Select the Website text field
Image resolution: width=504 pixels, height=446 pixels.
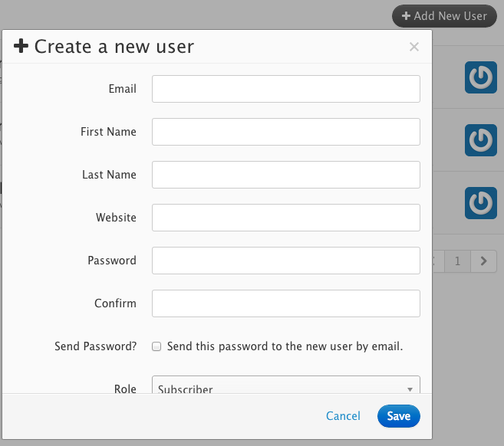click(x=285, y=218)
